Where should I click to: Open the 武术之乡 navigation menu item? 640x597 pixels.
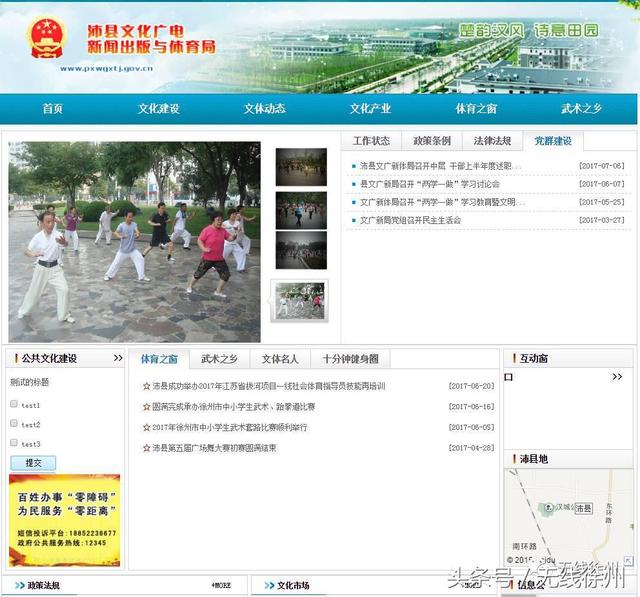pyautogui.click(x=581, y=109)
